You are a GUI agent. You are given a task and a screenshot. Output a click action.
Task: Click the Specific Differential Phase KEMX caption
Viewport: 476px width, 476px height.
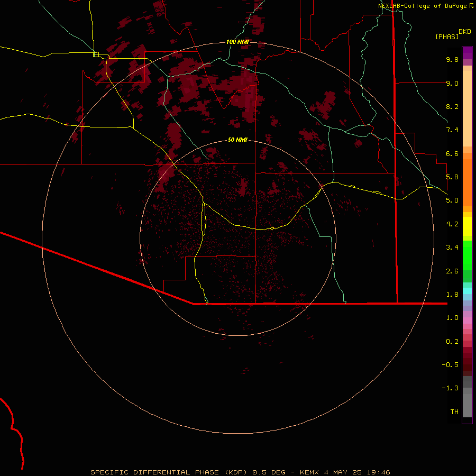[x=240, y=472]
